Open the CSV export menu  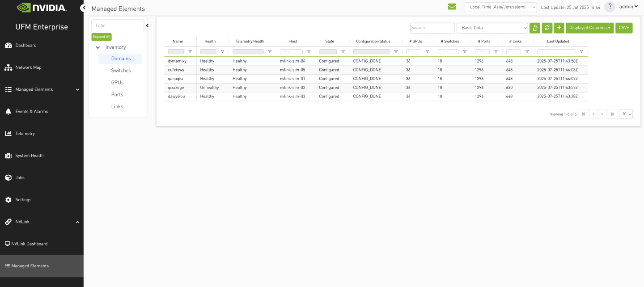pyautogui.click(x=624, y=27)
